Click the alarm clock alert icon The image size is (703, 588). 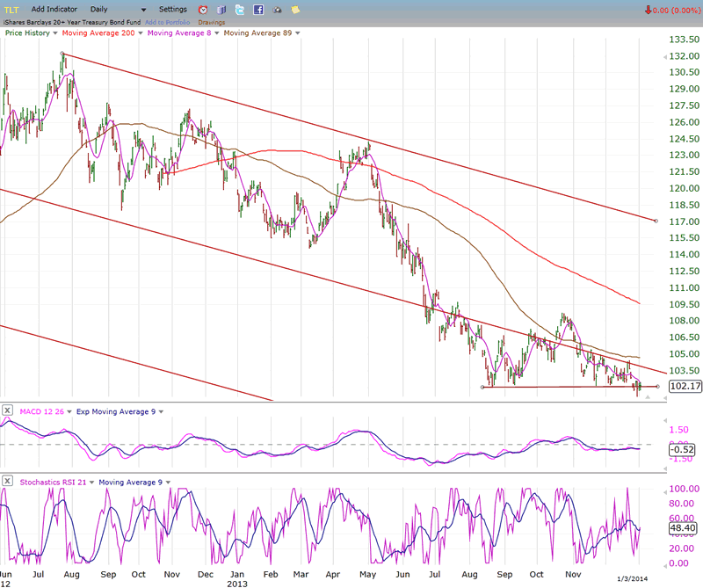tap(203, 10)
